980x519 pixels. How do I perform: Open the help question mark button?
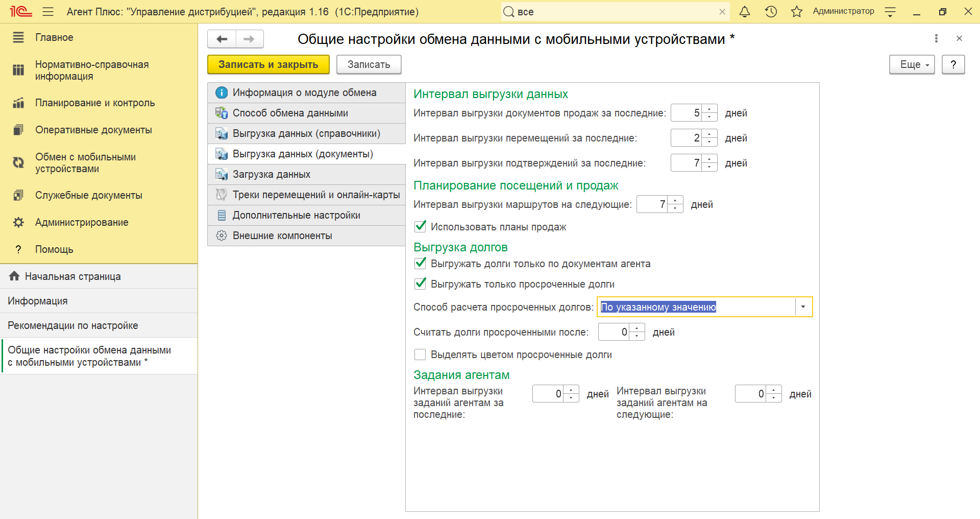click(953, 65)
